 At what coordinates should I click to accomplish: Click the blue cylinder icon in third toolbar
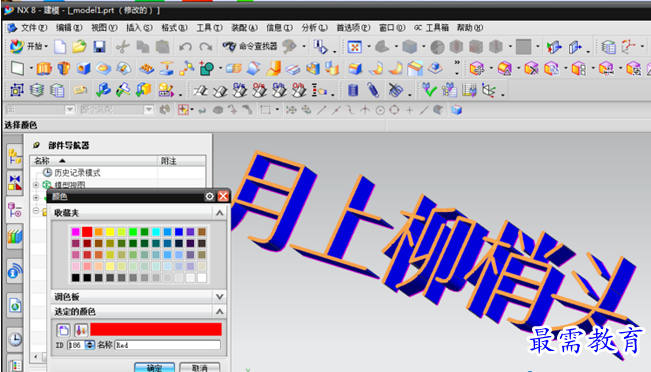click(x=352, y=90)
